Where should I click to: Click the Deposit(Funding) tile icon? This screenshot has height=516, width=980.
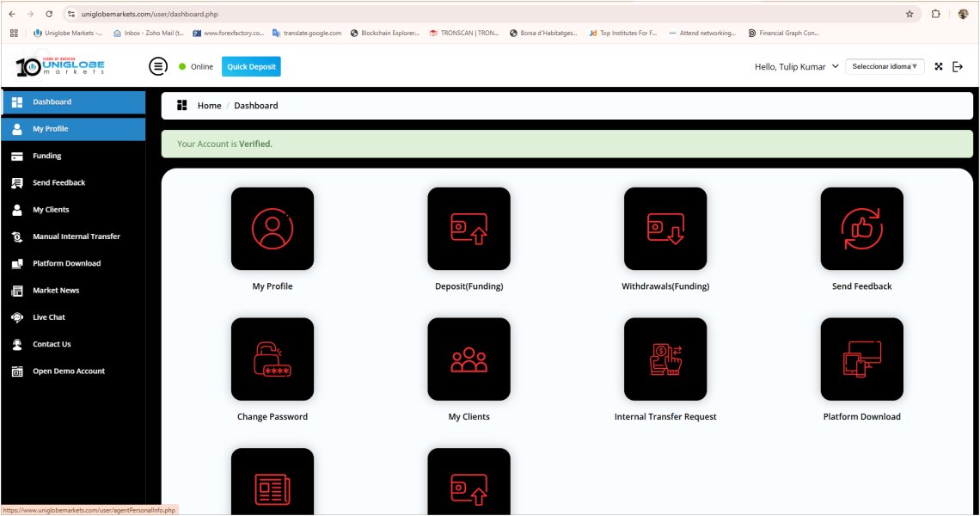(469, 229)
